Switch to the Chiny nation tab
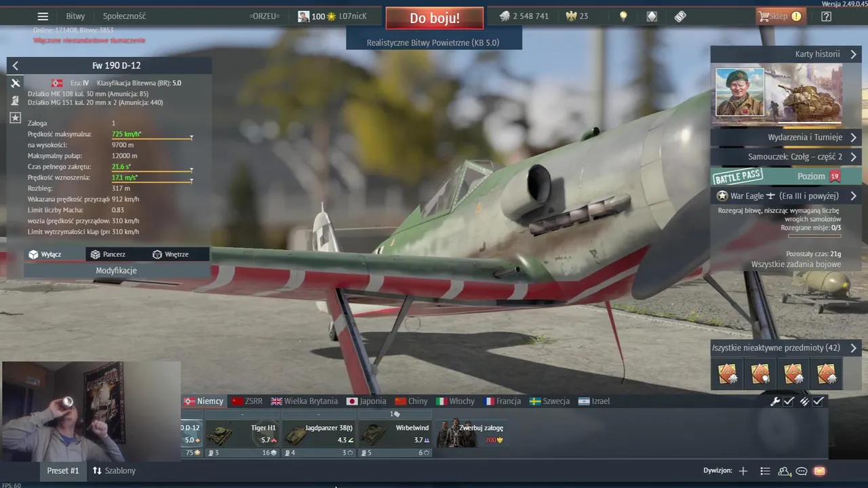Image resolution: width=868 pixels, height=488 pixels. pos(412,401)
